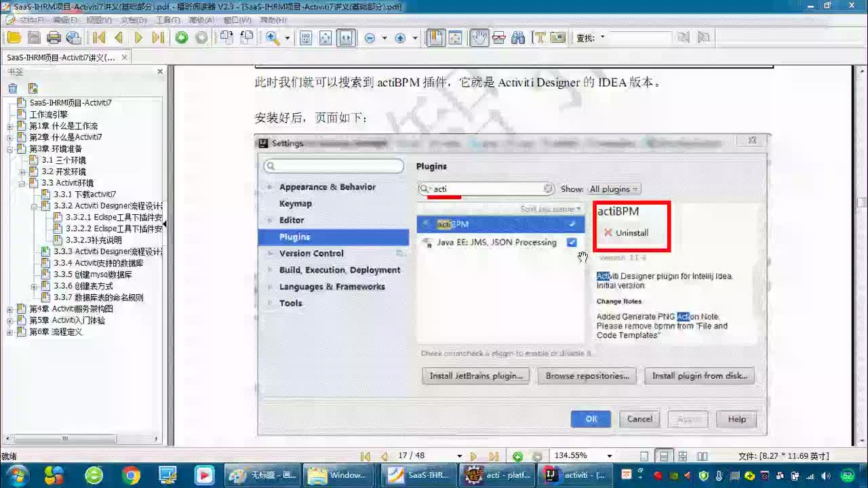Viewport: 868px width, 488px height.
Task: Click the red glasses icon
Action: coord(499,38)
